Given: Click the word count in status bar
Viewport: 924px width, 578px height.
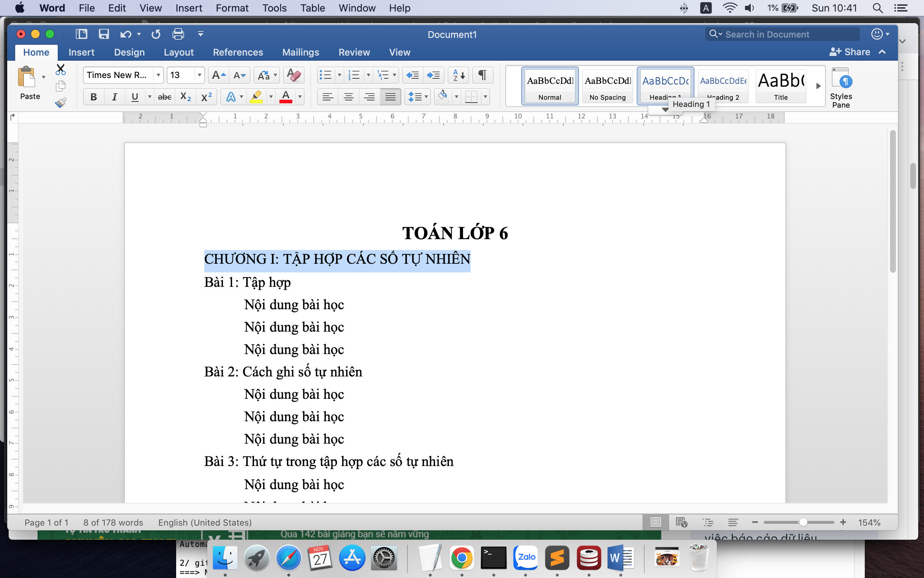Looking at the screenshot, I should point(113,522).
